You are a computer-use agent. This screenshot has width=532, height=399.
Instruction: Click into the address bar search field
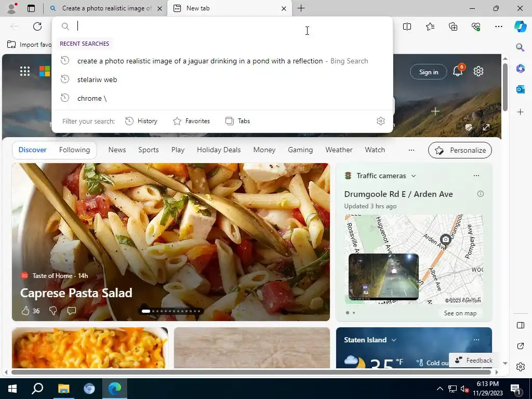point(222,26)
